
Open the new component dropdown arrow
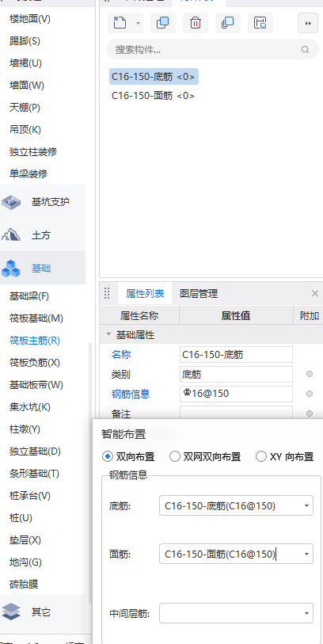(138, 24)
